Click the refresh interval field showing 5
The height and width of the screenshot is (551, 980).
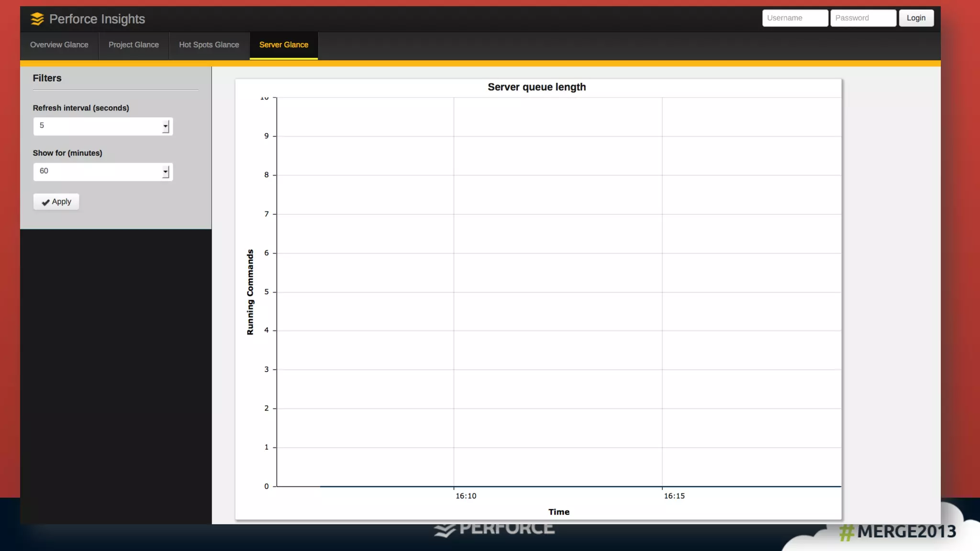point(96,126)
